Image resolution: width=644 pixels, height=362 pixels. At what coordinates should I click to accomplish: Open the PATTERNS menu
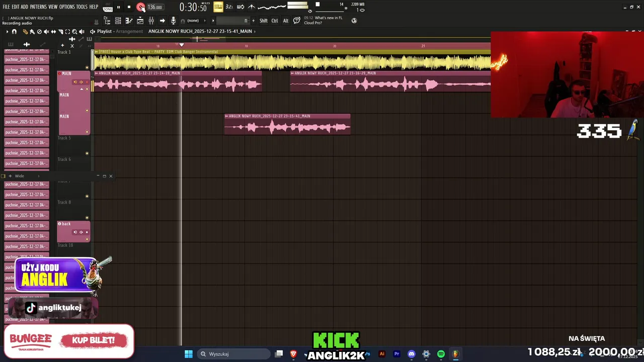pos(38,7)
